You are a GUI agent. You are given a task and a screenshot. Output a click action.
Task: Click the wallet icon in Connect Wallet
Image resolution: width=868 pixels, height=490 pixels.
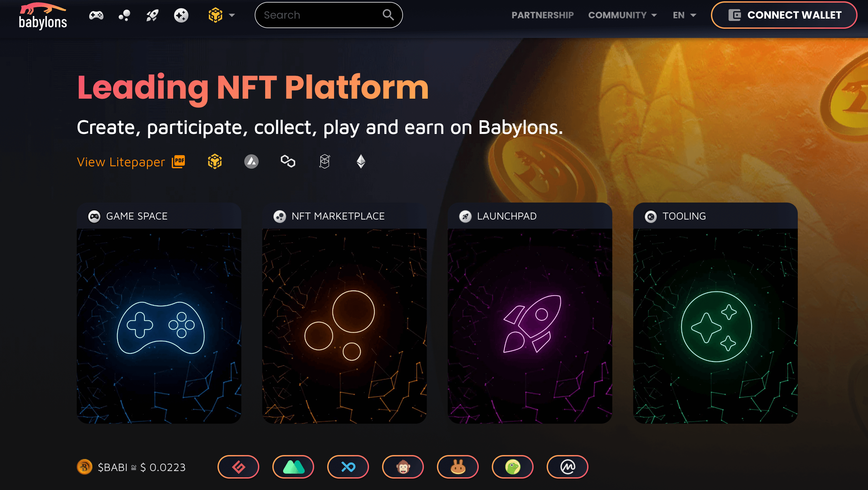(x=734, y=15)
